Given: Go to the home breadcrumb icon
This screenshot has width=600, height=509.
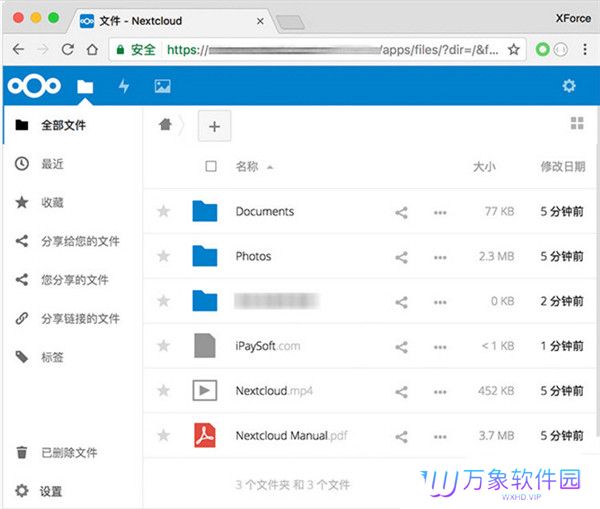Looking at the screenshot, I should click(165, 124).
